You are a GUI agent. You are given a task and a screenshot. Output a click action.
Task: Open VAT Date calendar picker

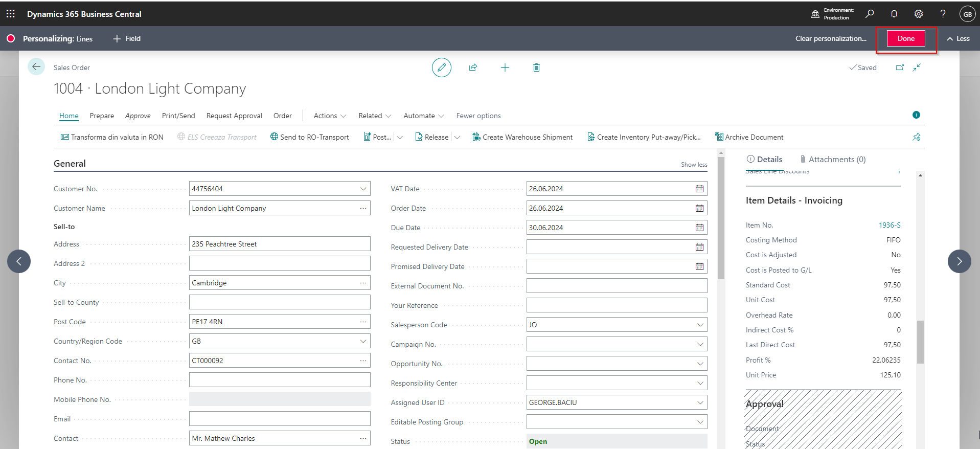[x=699, y=189]
